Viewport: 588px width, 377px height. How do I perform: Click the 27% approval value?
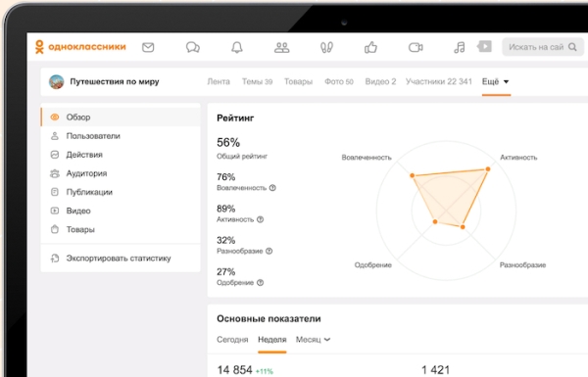[x=225, y=271]
